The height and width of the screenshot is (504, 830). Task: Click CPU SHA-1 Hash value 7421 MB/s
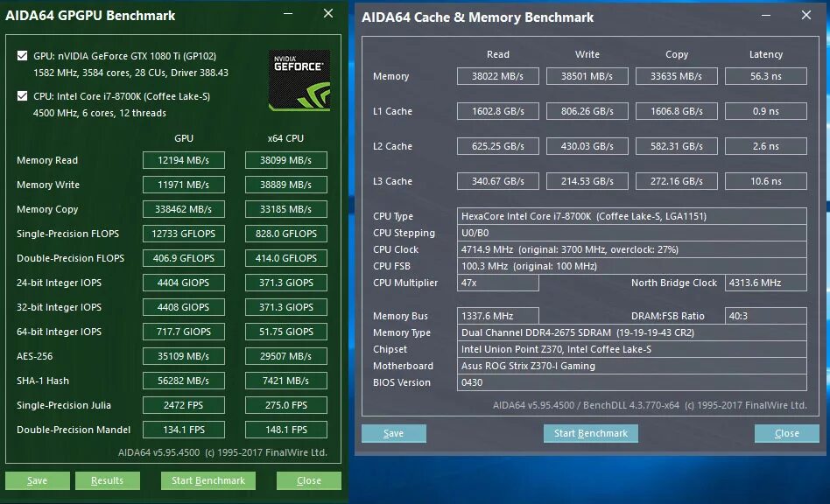285,381
